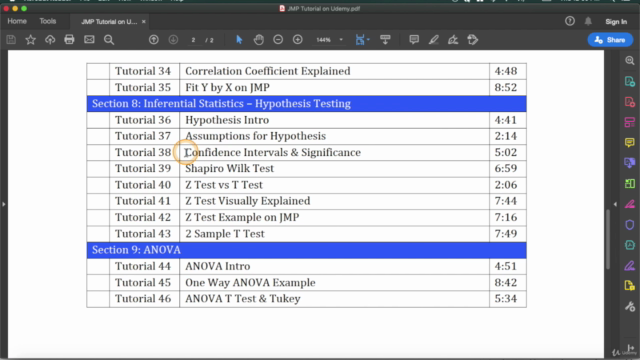640x360 pixels.
Task: Open the Help question mark icon
Action: tap(570, 21)
